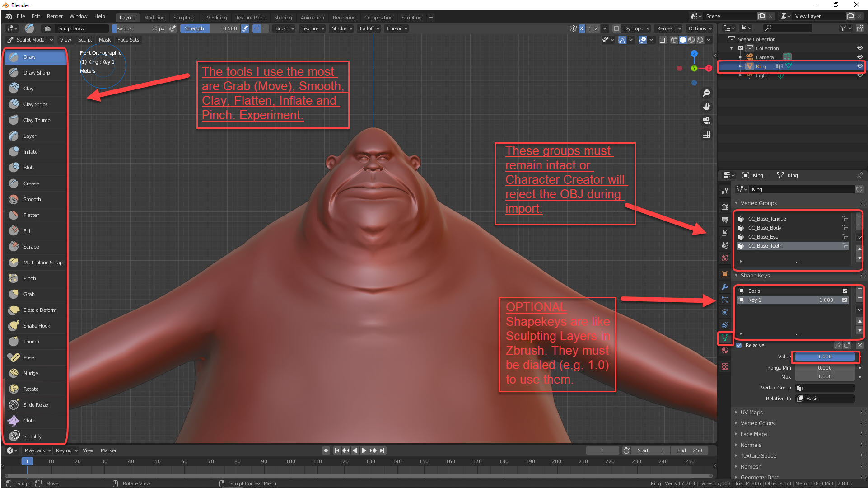Image resolution: width=868 pixels, height=488 pixels.
Task: Select the Pose brush tool
Action: click(36, 357)
